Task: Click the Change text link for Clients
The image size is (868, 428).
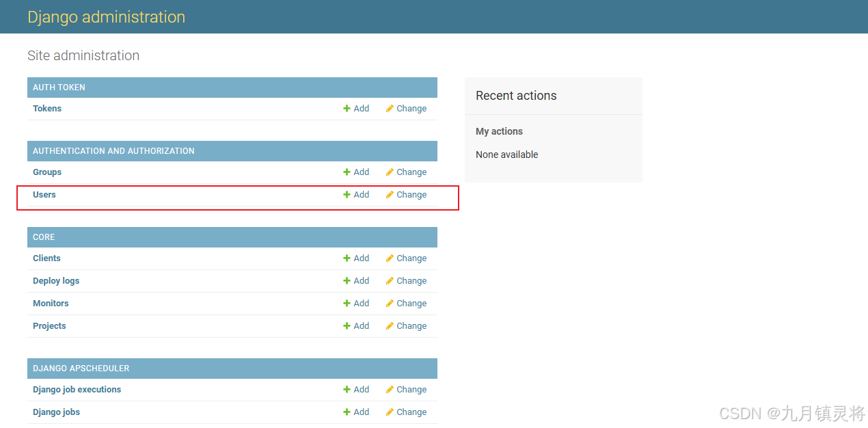Action: point(411,258)
